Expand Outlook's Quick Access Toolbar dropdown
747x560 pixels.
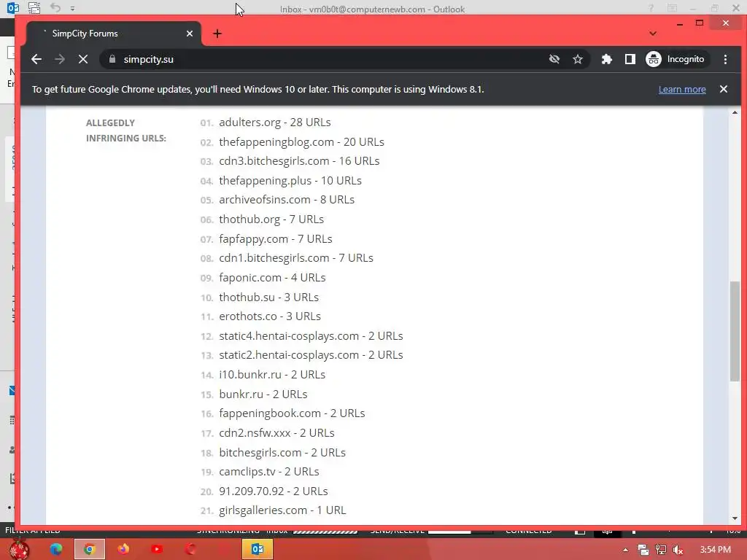72,9
